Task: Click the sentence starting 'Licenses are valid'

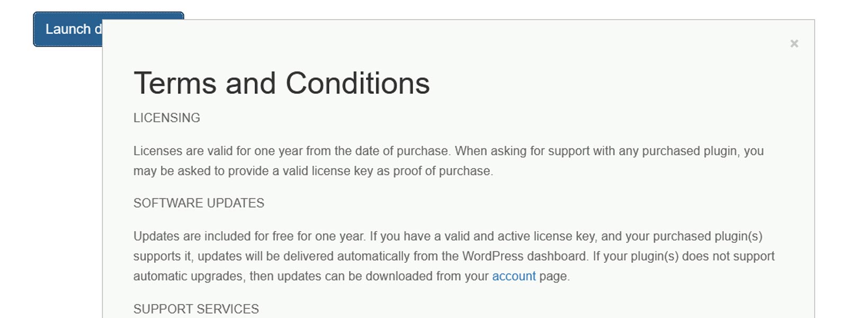Action: 291,151
